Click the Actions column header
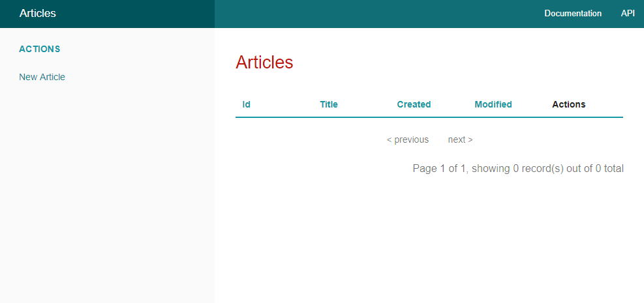This screenshot has height=303, width=644. click(x=568, y=104)
